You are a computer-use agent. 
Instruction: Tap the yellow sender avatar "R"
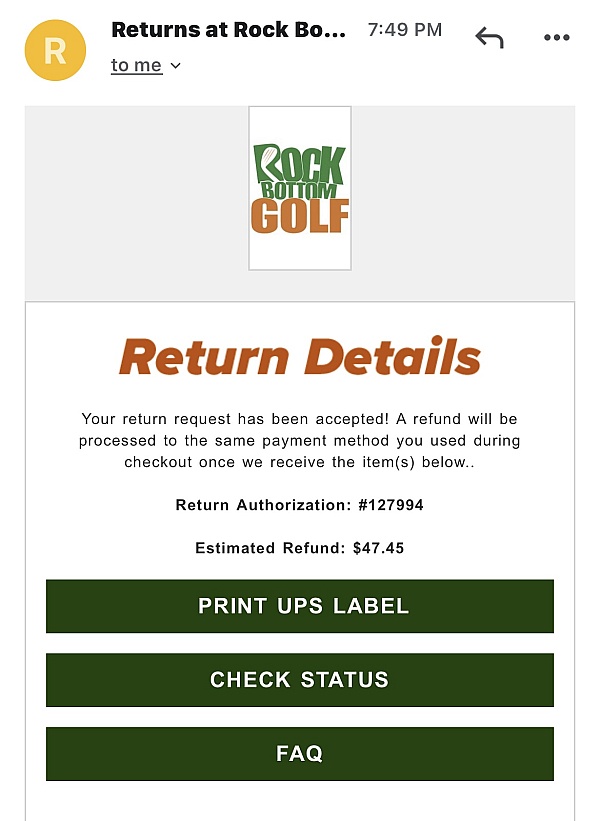pos(55,50)
